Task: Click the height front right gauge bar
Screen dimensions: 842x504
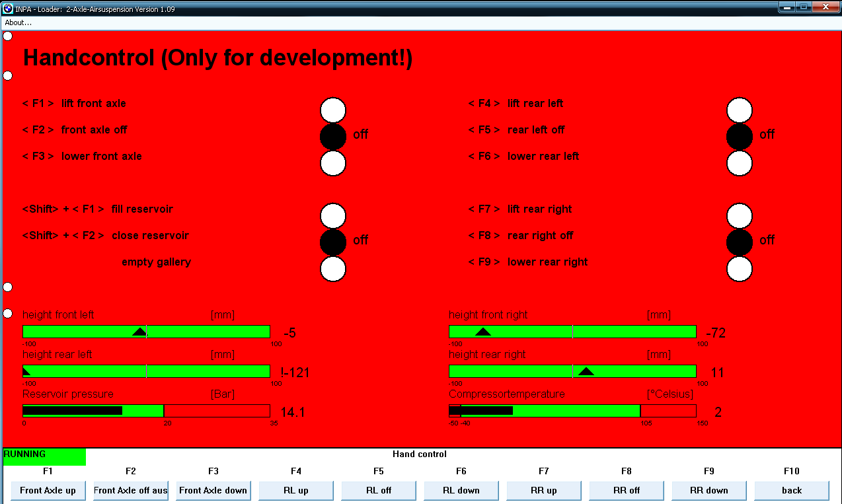Action: pos(572,332)
